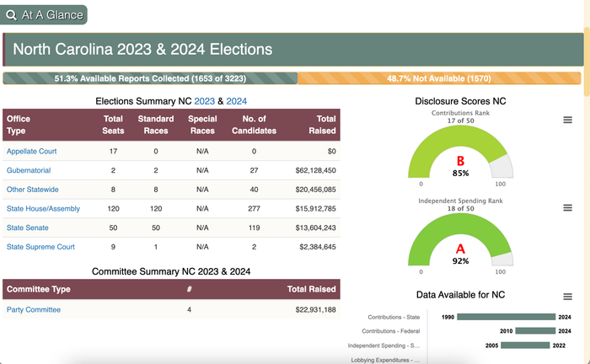Open the Data Available for NC chart menu
The width and height of the screenshot is (590, 364).
[x=567, y=297]
